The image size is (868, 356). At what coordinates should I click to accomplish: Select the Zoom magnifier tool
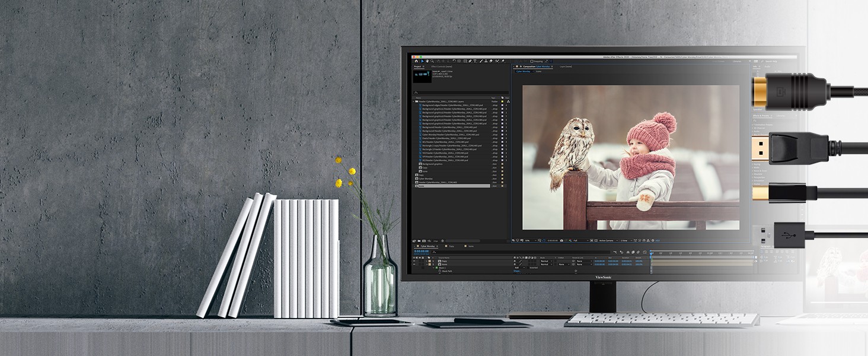click(433, 61)
